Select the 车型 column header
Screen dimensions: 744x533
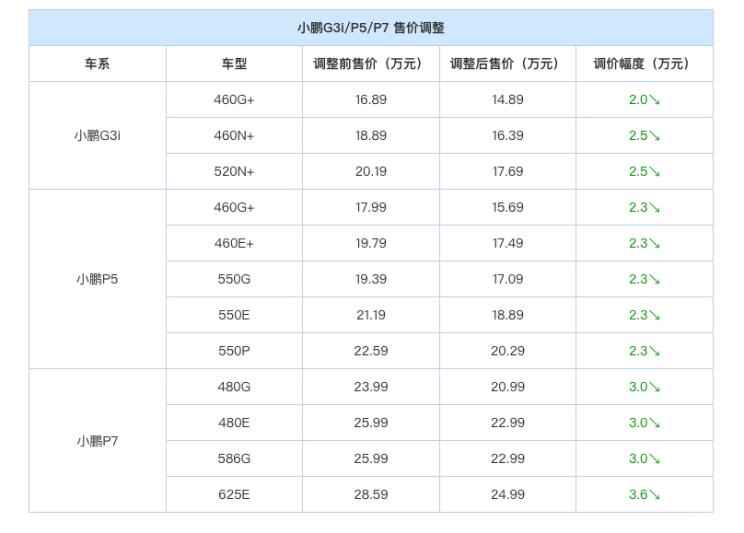coord(234,64)
